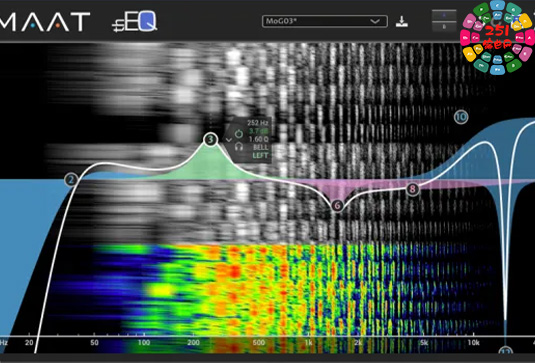Toggle band 3 power bypass icon
The image size is (535, 363).
tap(239, 133)
